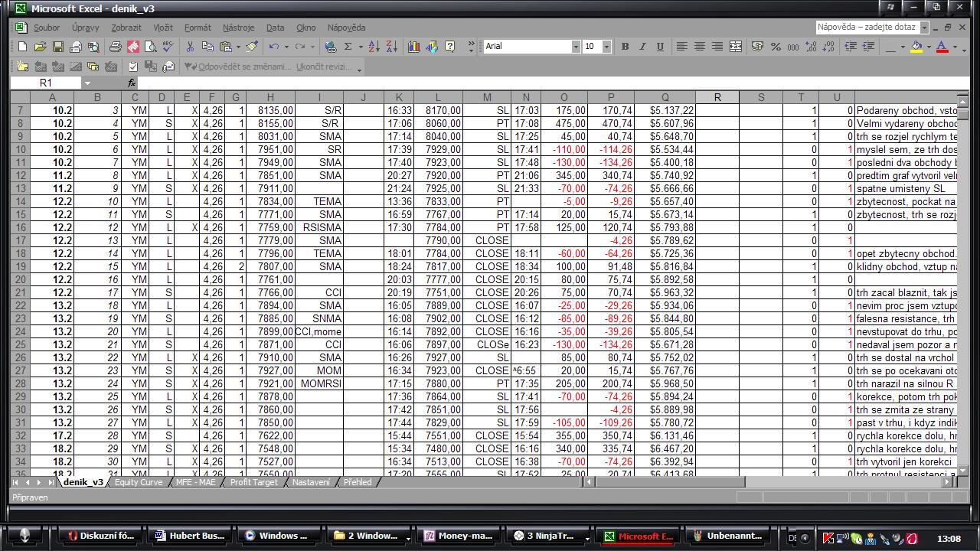Apply yellow fill color
The width and height of the screenshot is (980, 551).
(x=916, y=47)
